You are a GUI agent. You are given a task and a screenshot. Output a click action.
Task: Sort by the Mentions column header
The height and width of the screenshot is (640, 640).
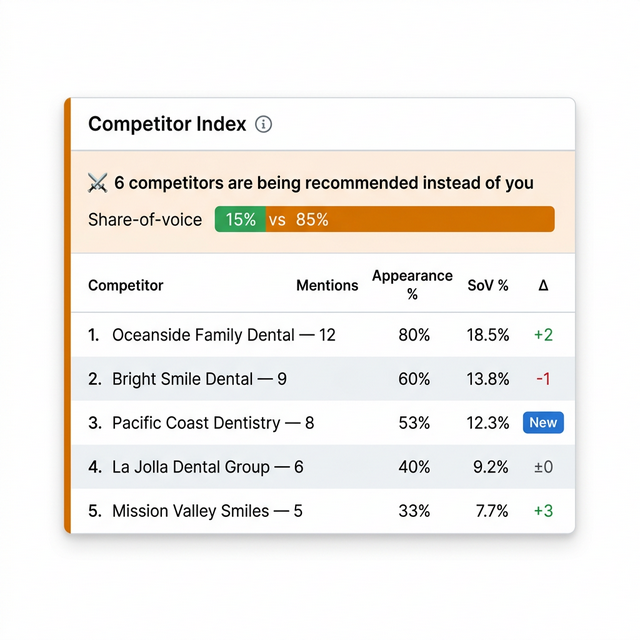pos(327,286)
